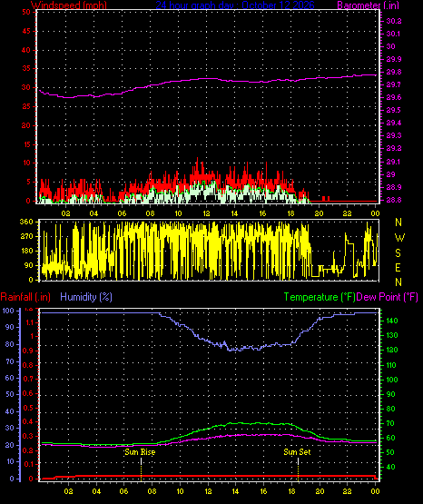
Task: Click rainfall axis value 0.7
Action: [28, 379]
